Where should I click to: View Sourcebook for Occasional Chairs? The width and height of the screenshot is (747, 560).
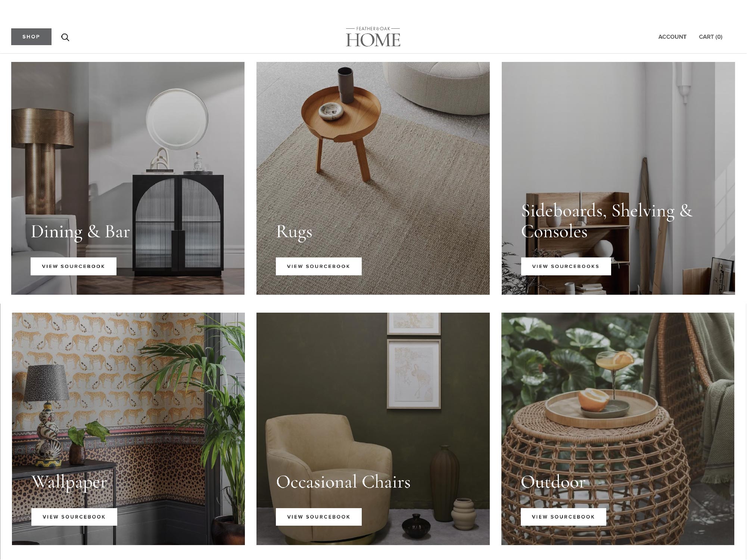pyautogui.click(x=319, y=517)
